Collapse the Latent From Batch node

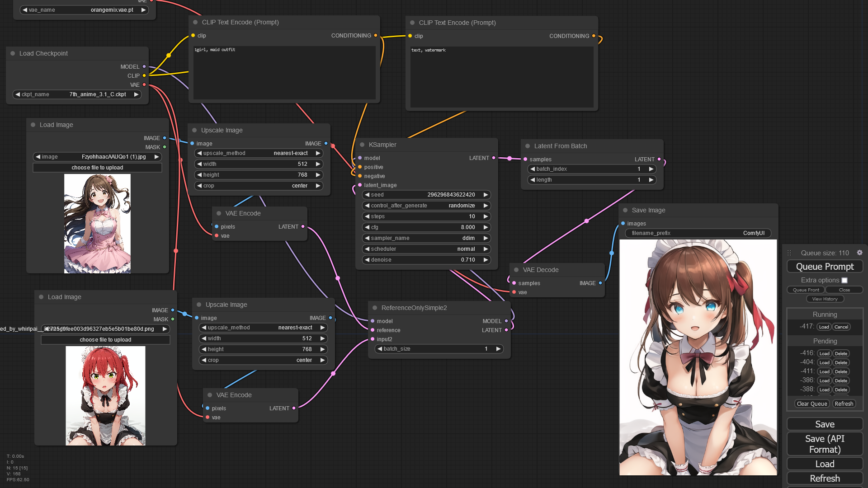(528, 146)
